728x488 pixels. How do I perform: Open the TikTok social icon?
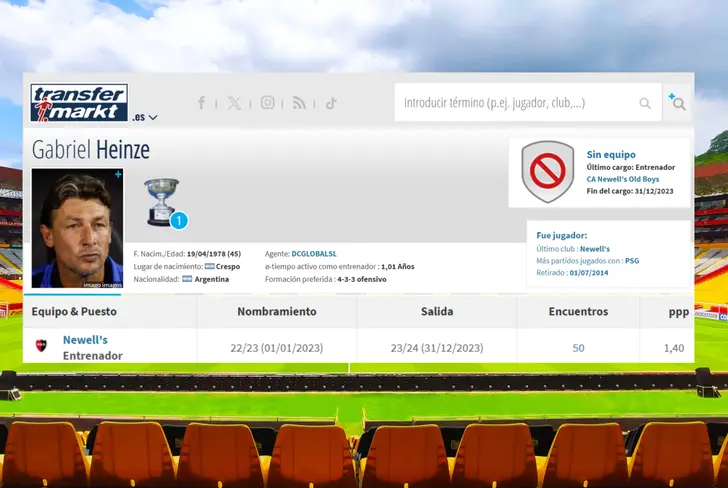click(x=331, y=103)
